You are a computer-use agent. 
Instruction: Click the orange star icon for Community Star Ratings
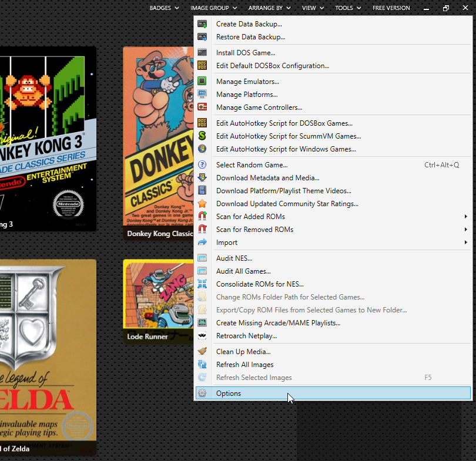point(202,204)
